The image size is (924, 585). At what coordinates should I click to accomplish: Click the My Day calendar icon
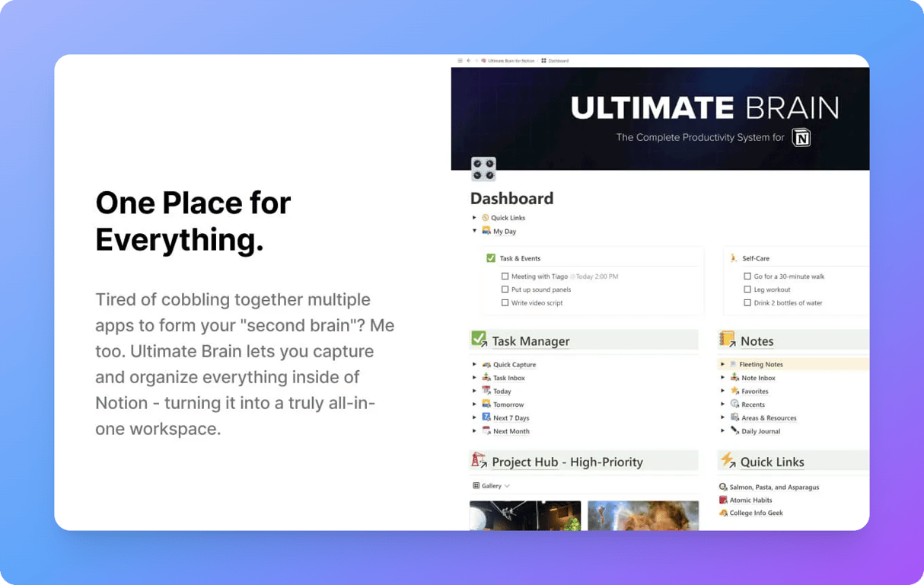point(486,231)
